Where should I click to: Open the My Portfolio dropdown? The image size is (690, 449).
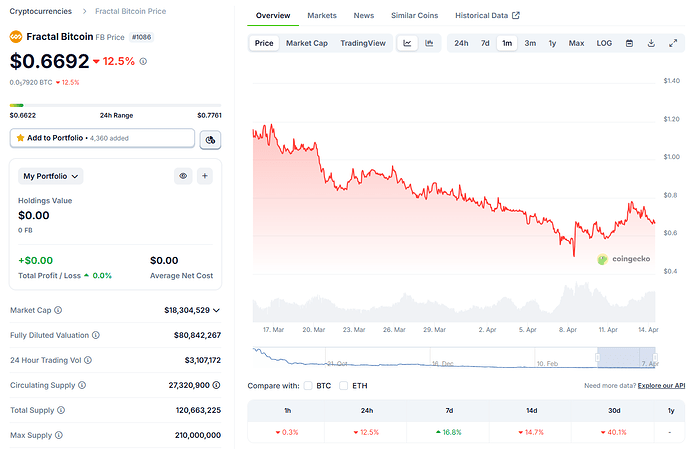pos(51,176)
